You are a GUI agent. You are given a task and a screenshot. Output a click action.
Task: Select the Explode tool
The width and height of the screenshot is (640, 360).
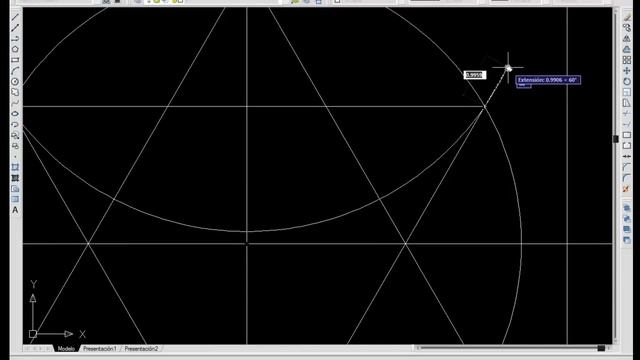[x=627, y=189]
